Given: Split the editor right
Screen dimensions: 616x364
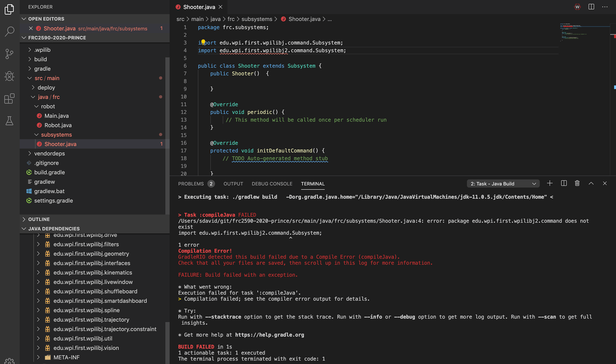Looking at the screenshot, I should click(591, 7).
